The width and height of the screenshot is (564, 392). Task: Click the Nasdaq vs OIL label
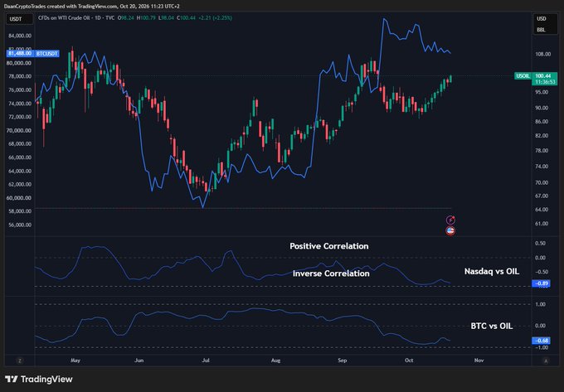(492, 272)
